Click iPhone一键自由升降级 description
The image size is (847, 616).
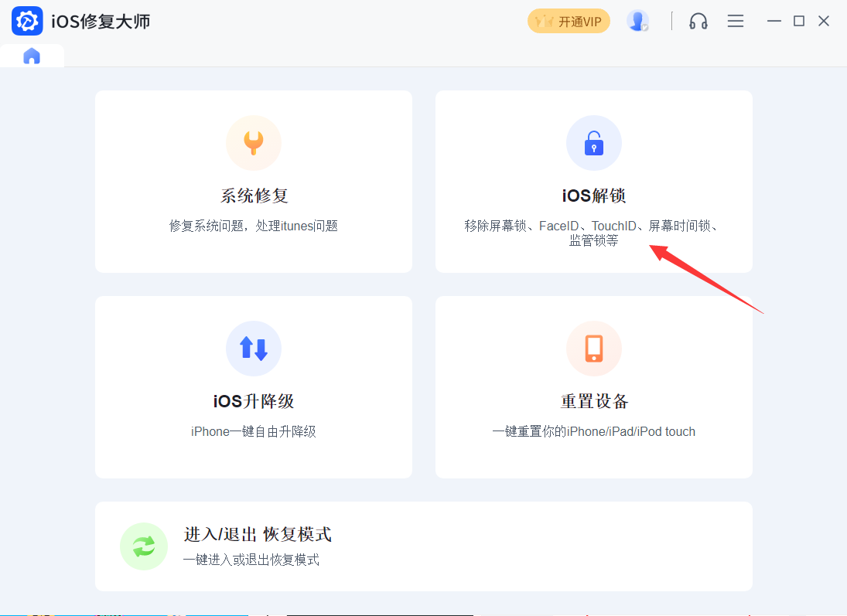click(x=254, y=431)
